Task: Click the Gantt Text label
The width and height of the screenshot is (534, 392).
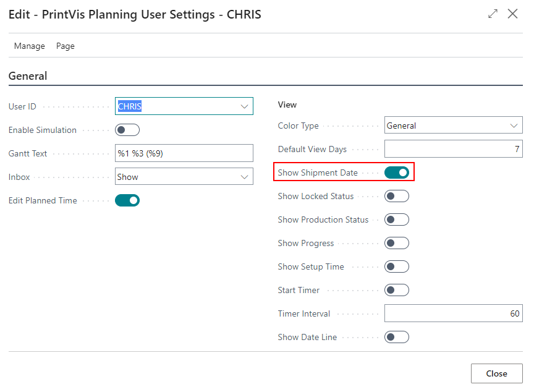Action: [x=28, y=153]
